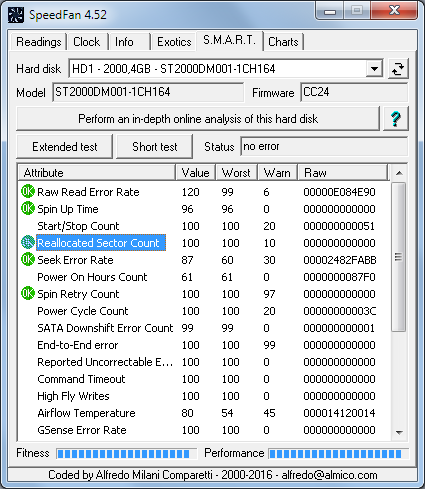Select the Power On Hours Count row

coord(204,277)
